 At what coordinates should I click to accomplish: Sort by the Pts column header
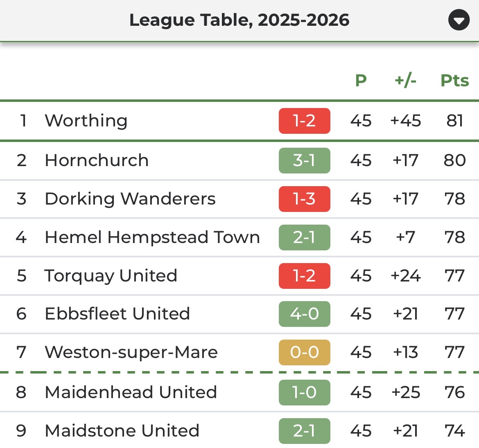(x=454, y=81)
